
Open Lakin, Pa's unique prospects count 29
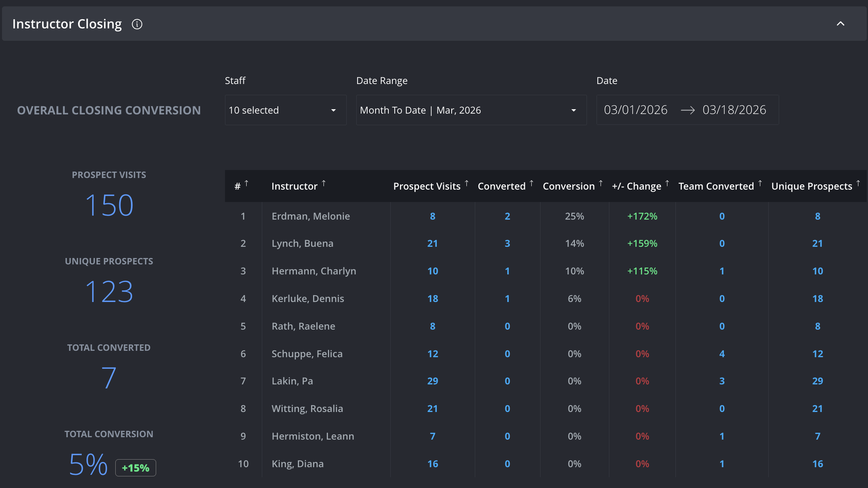click(x=818, y=381)
